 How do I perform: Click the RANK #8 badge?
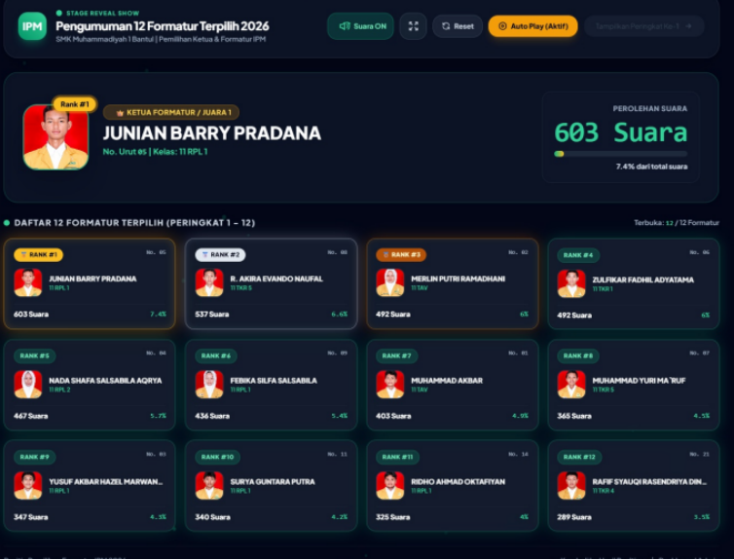pyautogui.click(x=578, y=355)
